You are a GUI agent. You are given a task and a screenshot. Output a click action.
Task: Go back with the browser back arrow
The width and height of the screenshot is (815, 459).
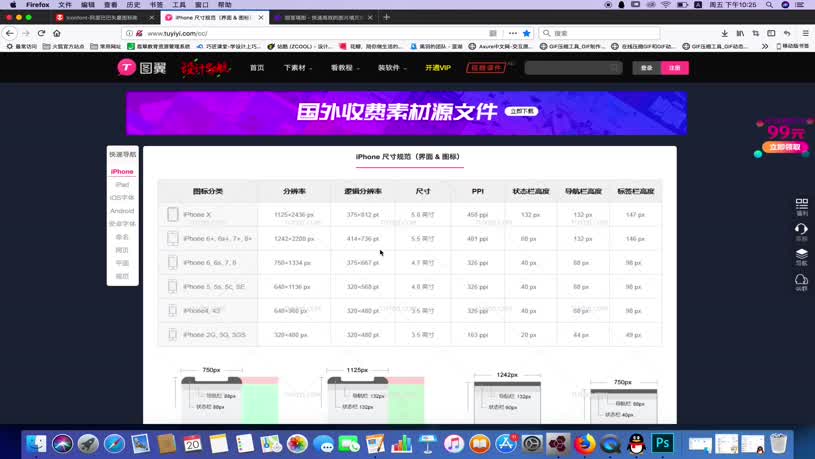(10, 33)
